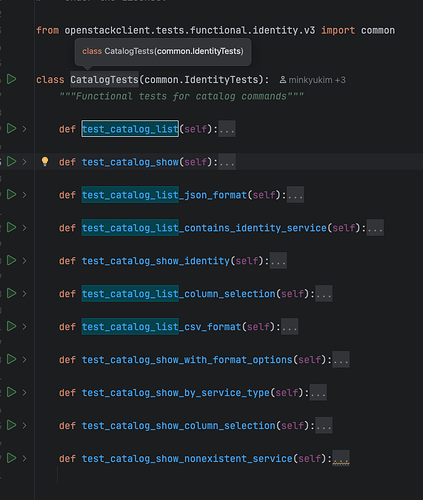Unfold test_catalog_show_with_format_options using chevron

[24, 360]
